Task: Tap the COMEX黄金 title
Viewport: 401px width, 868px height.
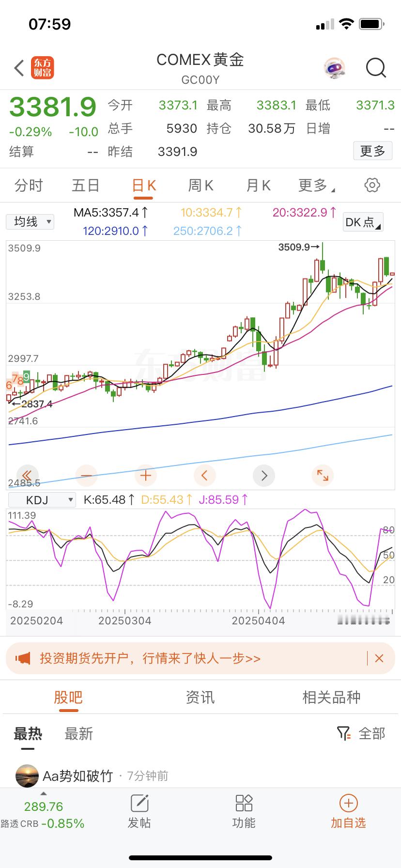Action: (x=200, y=60)
